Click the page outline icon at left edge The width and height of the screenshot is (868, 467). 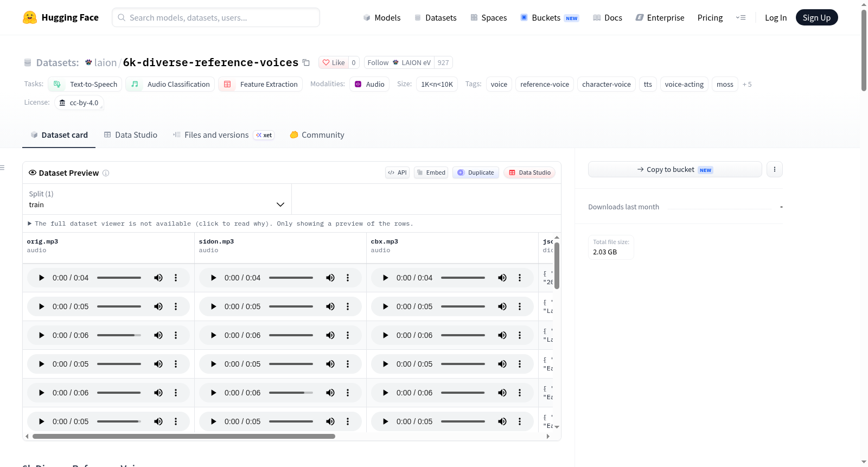tap(3, 168)
